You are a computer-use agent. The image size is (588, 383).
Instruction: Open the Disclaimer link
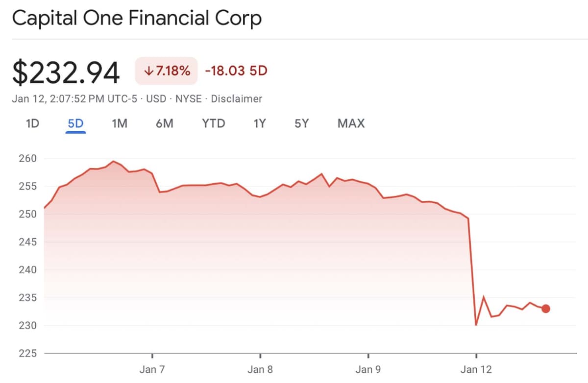pyautogui.click(x=237, y=98)
